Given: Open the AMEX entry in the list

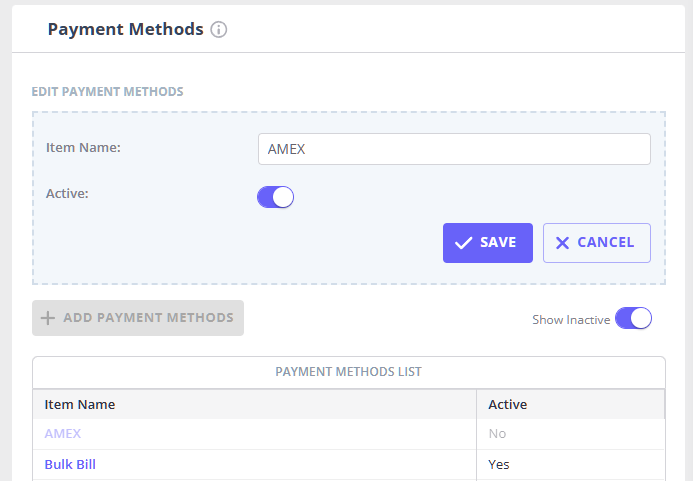Looking at the screenshot, I should [63, 434].
